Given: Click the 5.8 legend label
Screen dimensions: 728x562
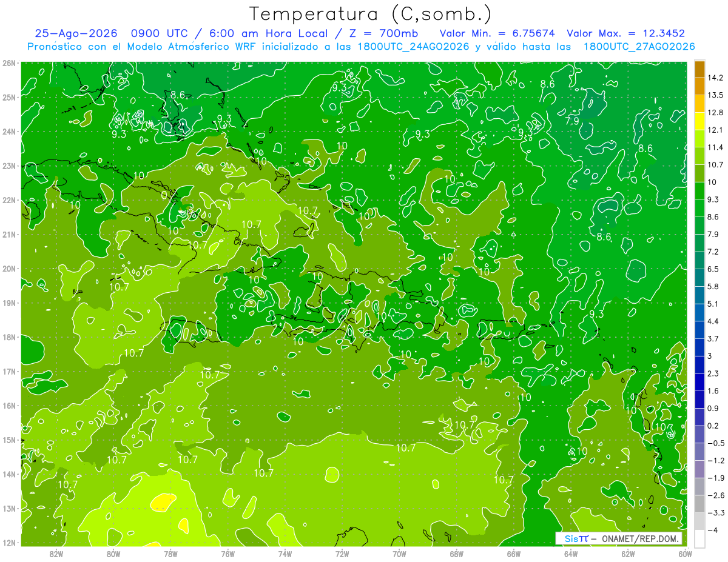Looking at the screenshot, I should tap(713, 286).
